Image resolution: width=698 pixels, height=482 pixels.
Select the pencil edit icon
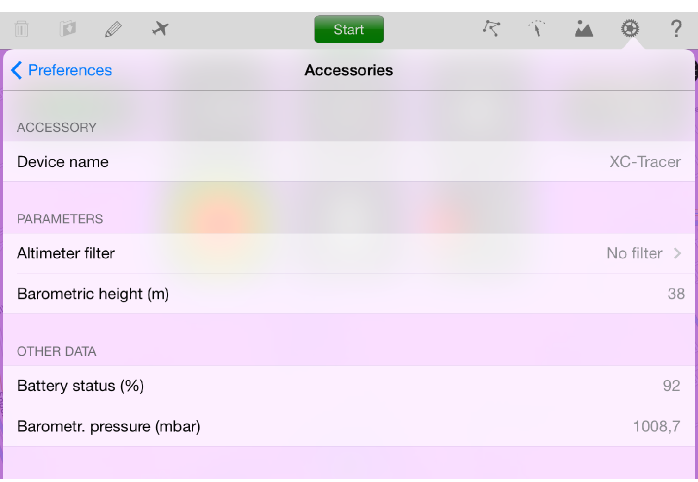(114, 29)
